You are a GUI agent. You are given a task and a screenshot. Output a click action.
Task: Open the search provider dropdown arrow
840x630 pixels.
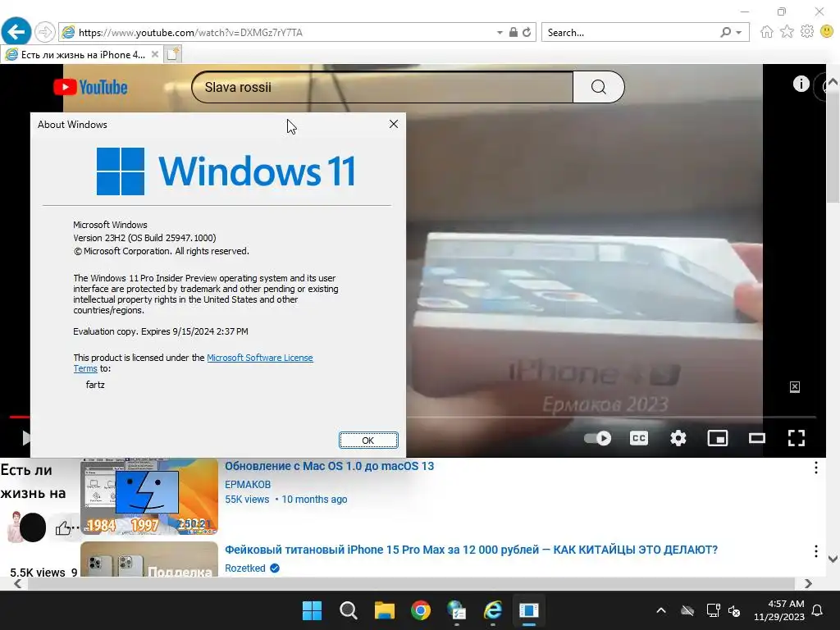(739, 33)
